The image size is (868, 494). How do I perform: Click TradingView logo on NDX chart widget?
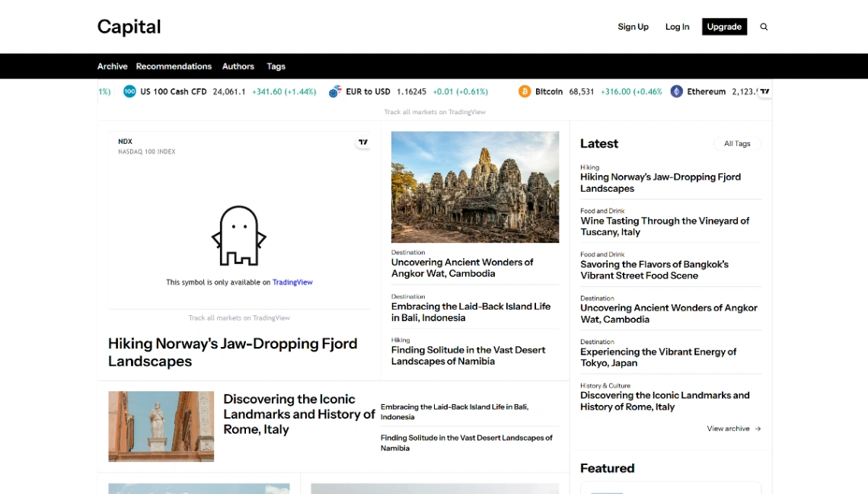click(x=363, y=142)
